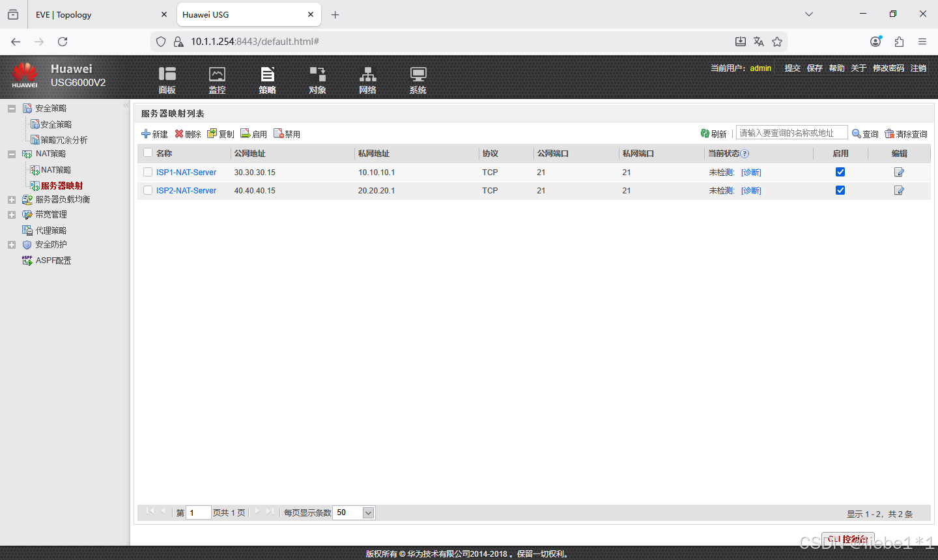Screen dimensions: 938x560
Task: Edit the ISP2-NAT-Server entry
Action: [x=899, y=190]
